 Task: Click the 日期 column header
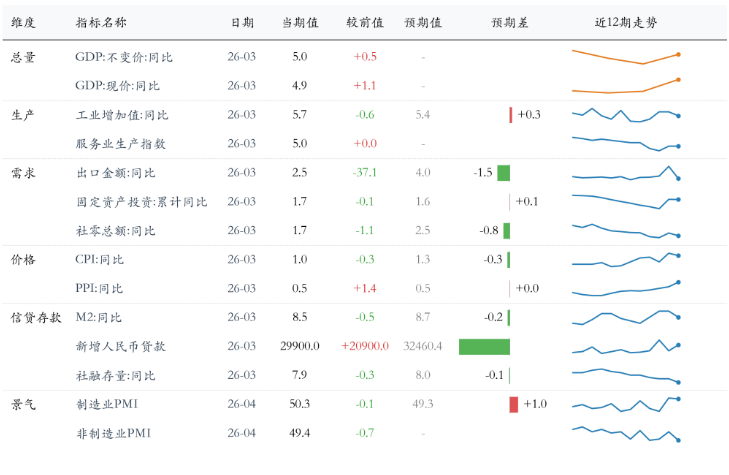pyautogui.click(x=242, y=22)
